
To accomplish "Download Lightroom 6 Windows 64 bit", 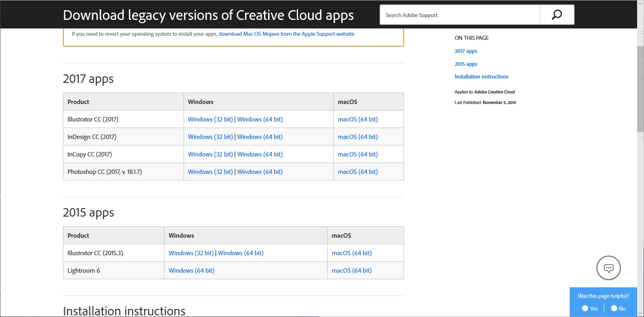I will point(191,271).
